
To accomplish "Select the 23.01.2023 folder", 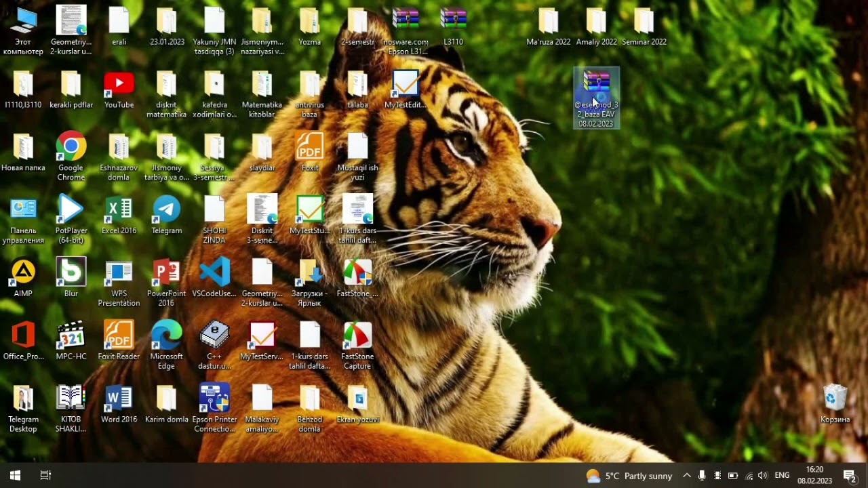I will [x=167, y=27].
